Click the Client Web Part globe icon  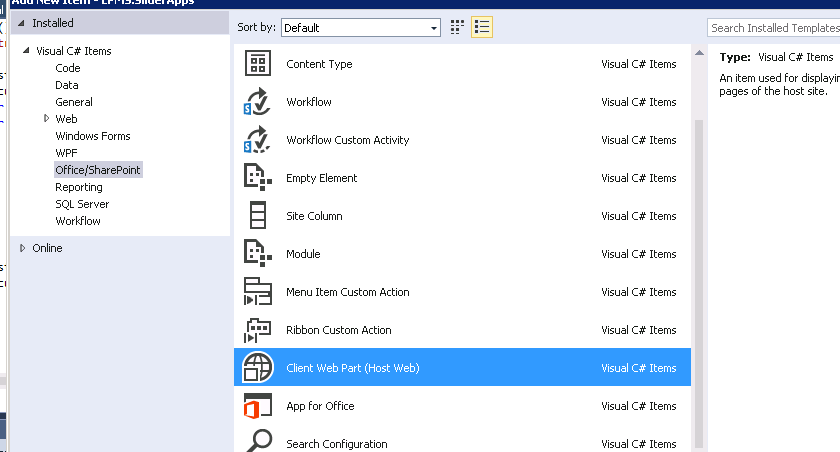coord(258,367)
